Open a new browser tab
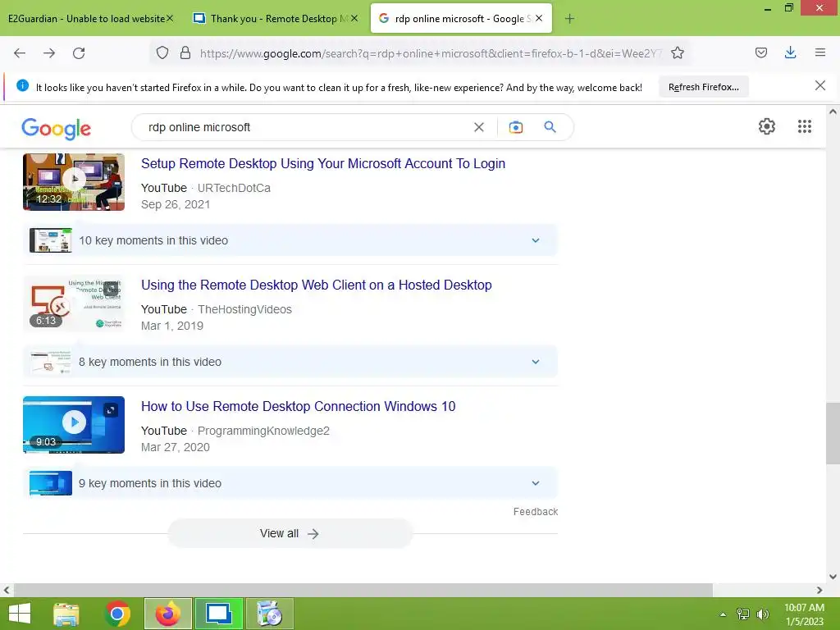Screen dimensions: 840x630 point(569,19)
